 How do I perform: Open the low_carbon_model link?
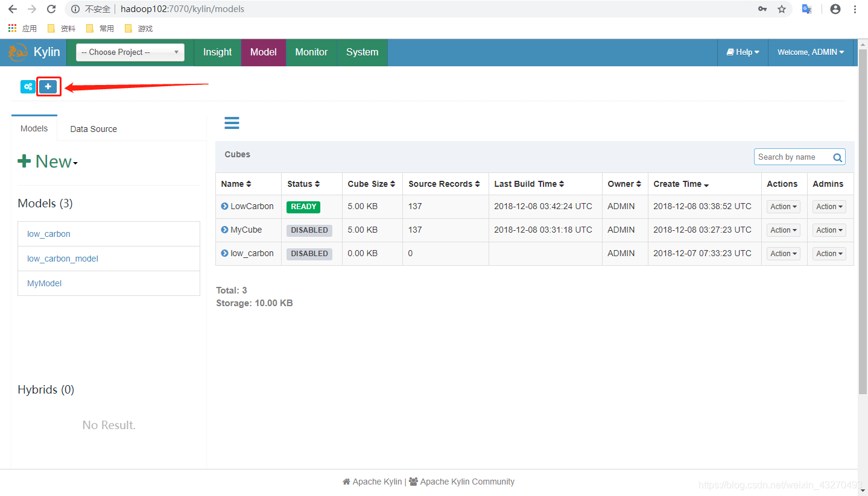click(63, 259)
